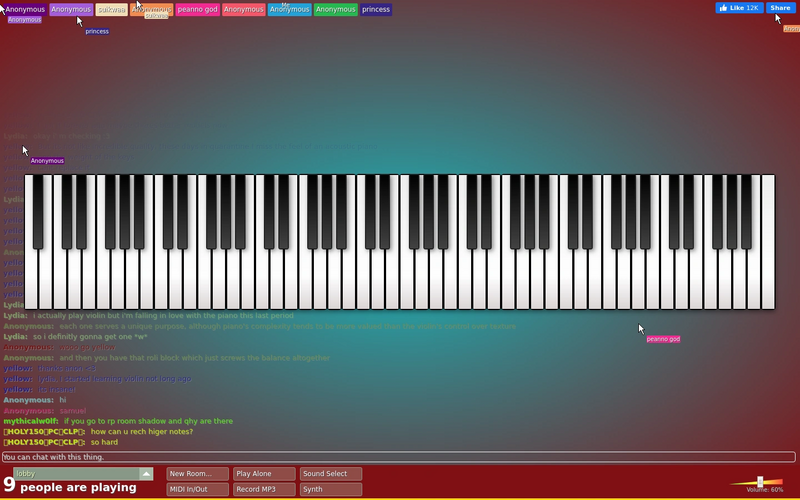This screenshot has height=500, width=800.
Task: Click the green Anonymous participant tag
Action: coord(336,9)
